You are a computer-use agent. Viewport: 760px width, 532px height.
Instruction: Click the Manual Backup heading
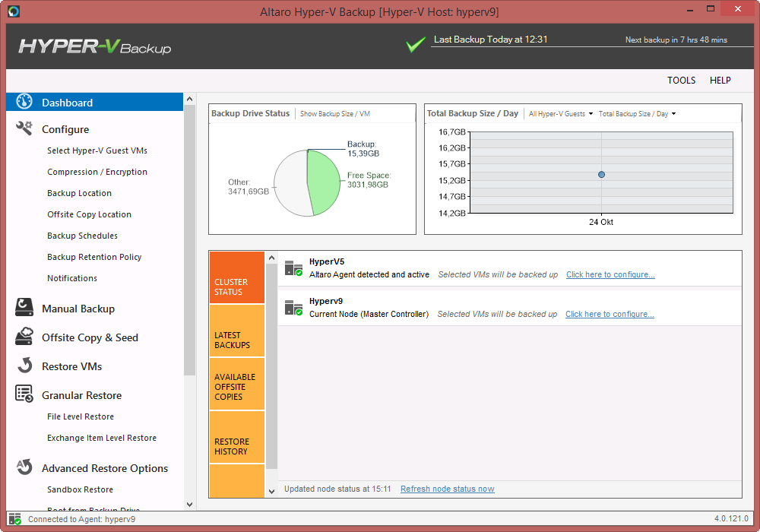[78, 309]
